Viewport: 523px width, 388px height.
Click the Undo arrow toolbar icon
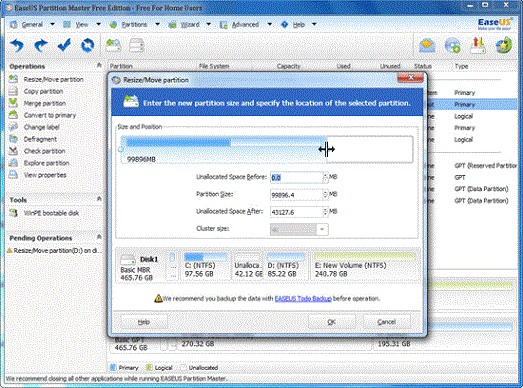pos(17,45)
